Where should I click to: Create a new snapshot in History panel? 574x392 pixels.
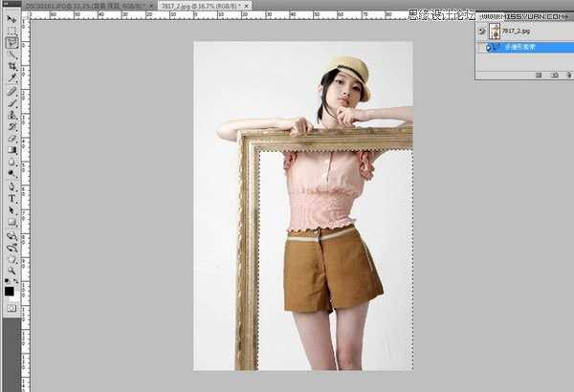point(555,75)
